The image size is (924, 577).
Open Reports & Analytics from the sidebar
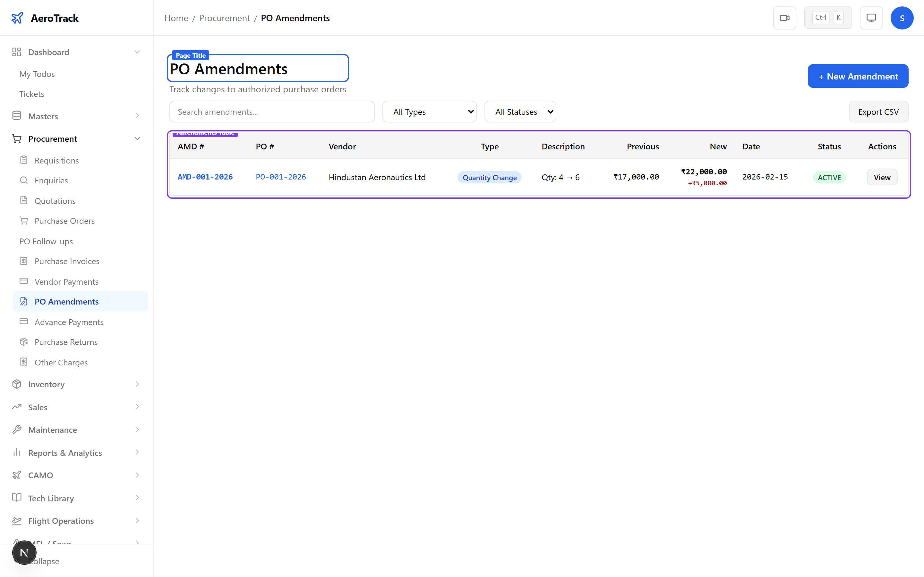tap(65, 453)
